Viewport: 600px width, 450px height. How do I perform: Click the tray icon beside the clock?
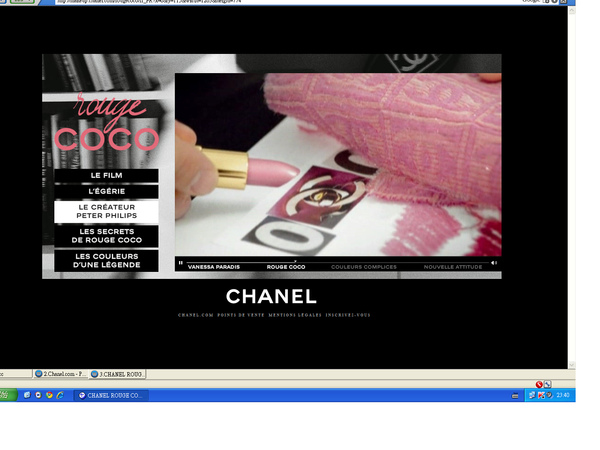pyautogui.click(x=549, y=395)
